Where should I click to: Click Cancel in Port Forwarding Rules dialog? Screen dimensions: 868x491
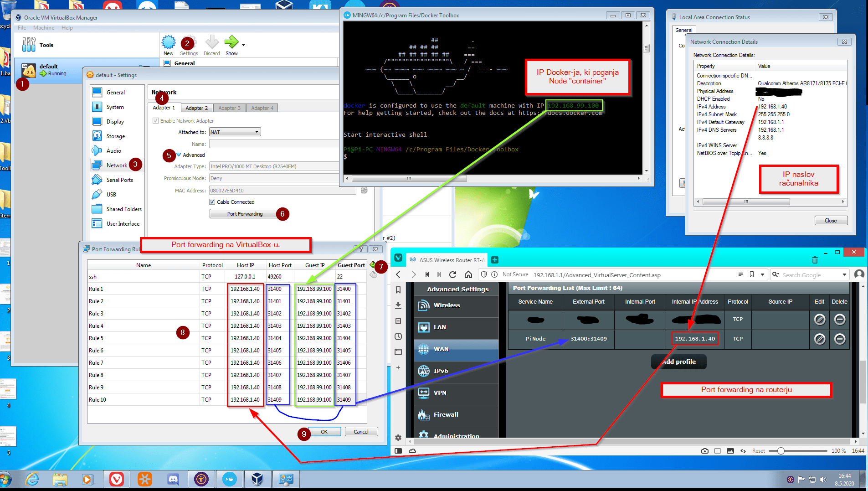coord(361,432)
